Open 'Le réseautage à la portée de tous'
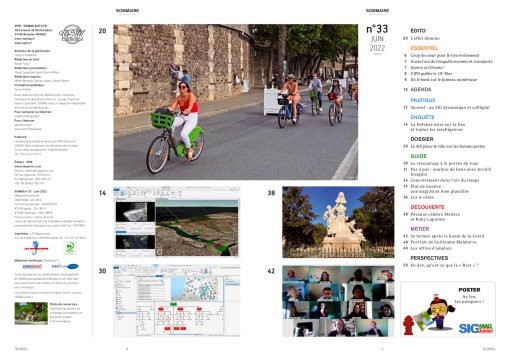Viewport: 510px width, 360px height. (444, 163)
